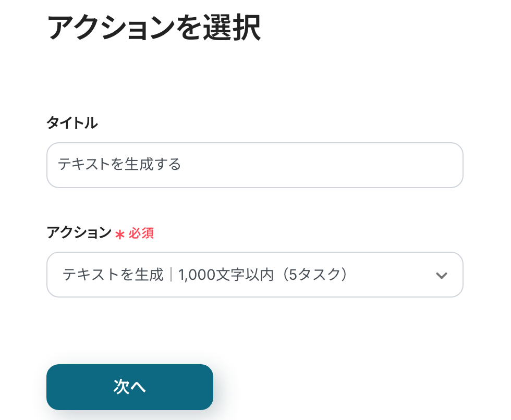
Task: Click the vertical bar separator in the dropdown value
Action: tap(171, 275)
